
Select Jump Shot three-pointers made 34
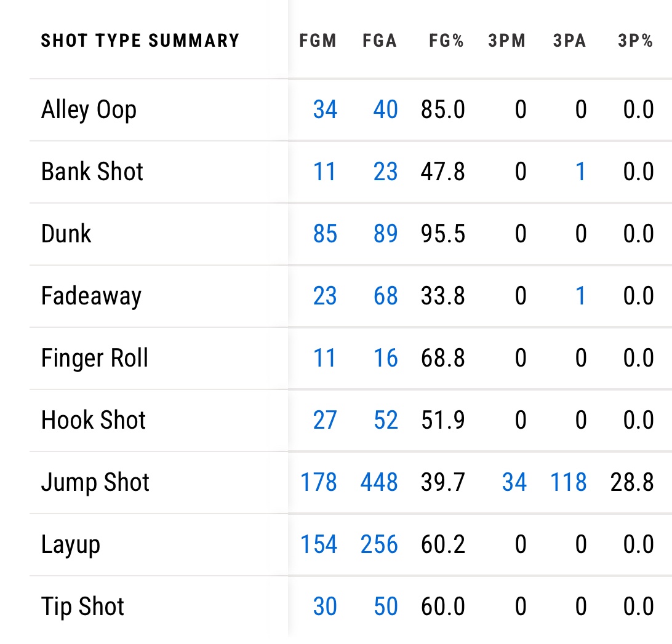(x=514, y=483)
